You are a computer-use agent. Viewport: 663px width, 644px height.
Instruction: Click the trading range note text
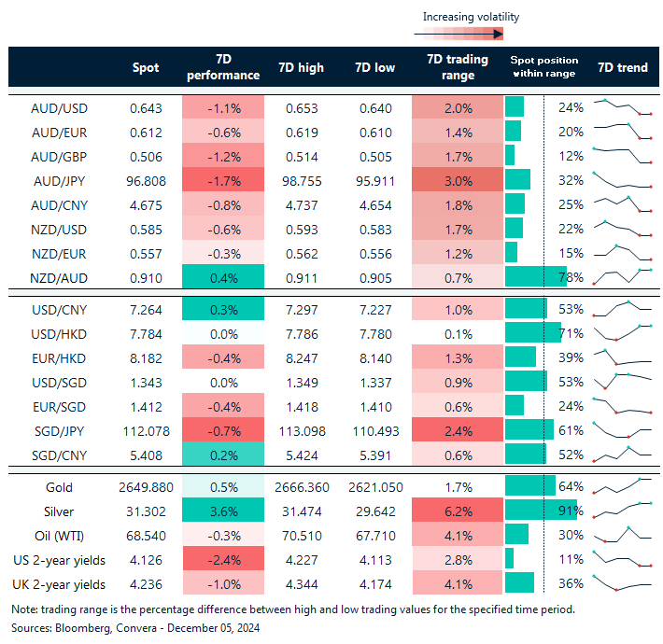[x=293, y=609]
